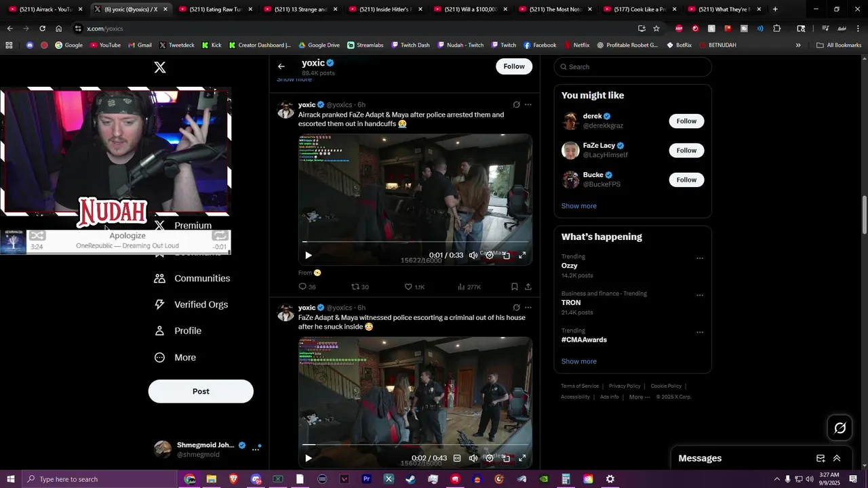Open options for the Ozzy trend
The height and width of the screenshot is (488, 868).
pyautogui.click(x=700, y=258)
